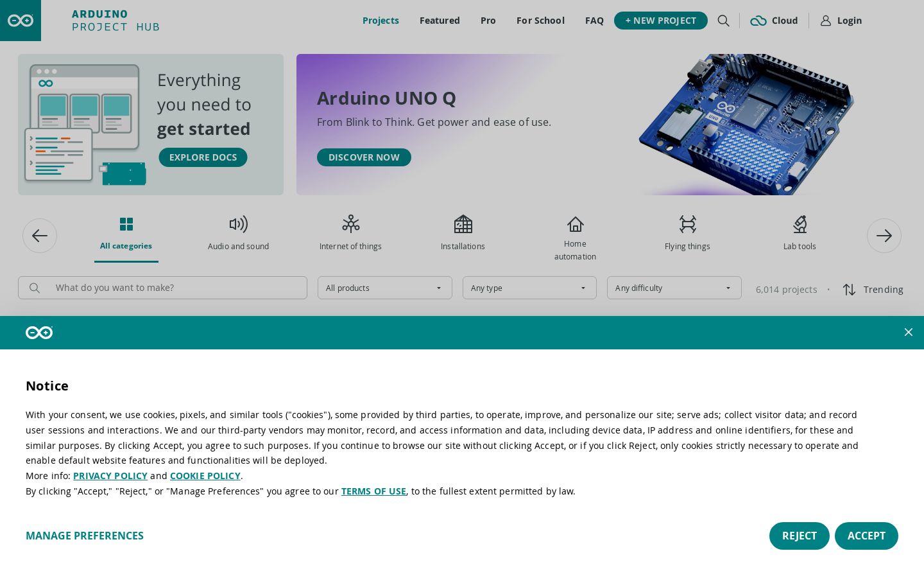Show more categories with the right arrow
Viewport: 924px width, 578px height.
point(884,236)
